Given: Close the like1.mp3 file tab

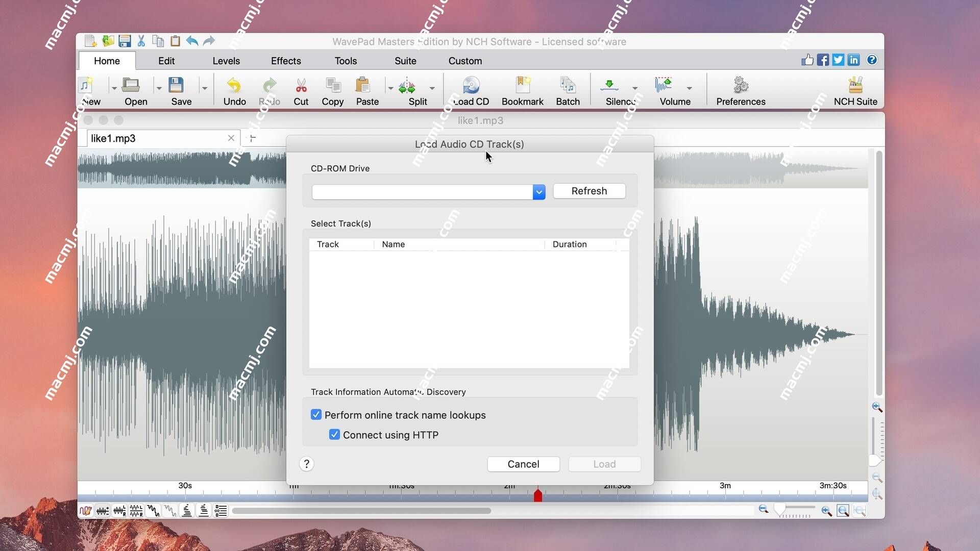Looking at the screenshot, I should tap(231, 138).
